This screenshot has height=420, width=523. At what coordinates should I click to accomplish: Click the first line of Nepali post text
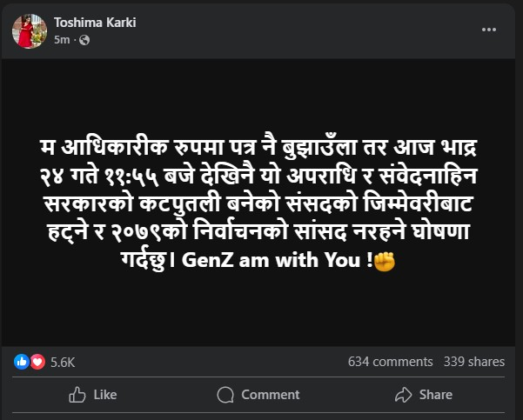tap(261, 142)
